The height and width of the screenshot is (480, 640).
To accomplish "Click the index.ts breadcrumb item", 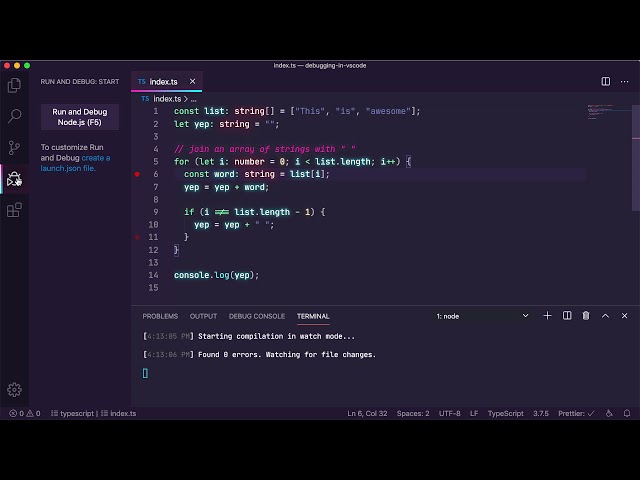I will point(167,99).
